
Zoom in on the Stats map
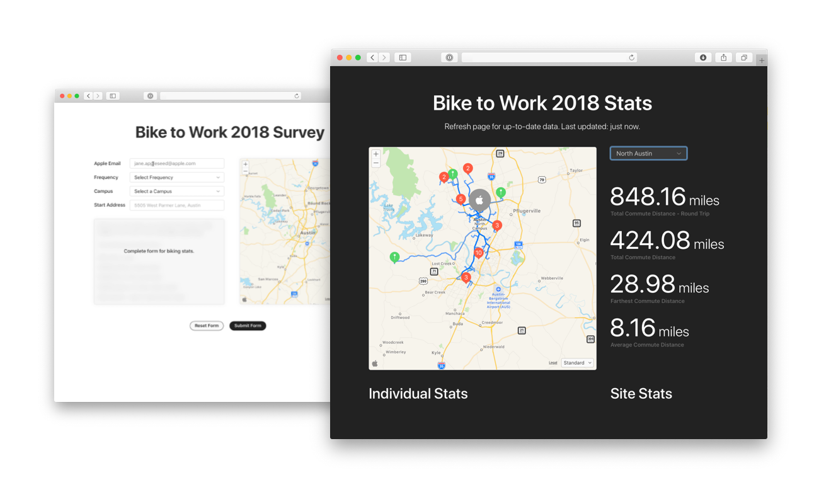pyautogui.click(x=376, y=154)
